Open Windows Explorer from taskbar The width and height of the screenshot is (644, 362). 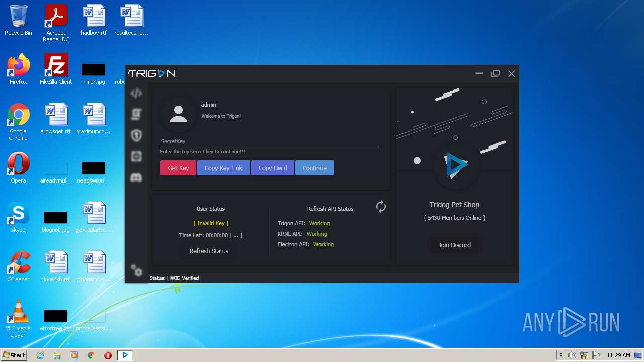click(57, 355)
